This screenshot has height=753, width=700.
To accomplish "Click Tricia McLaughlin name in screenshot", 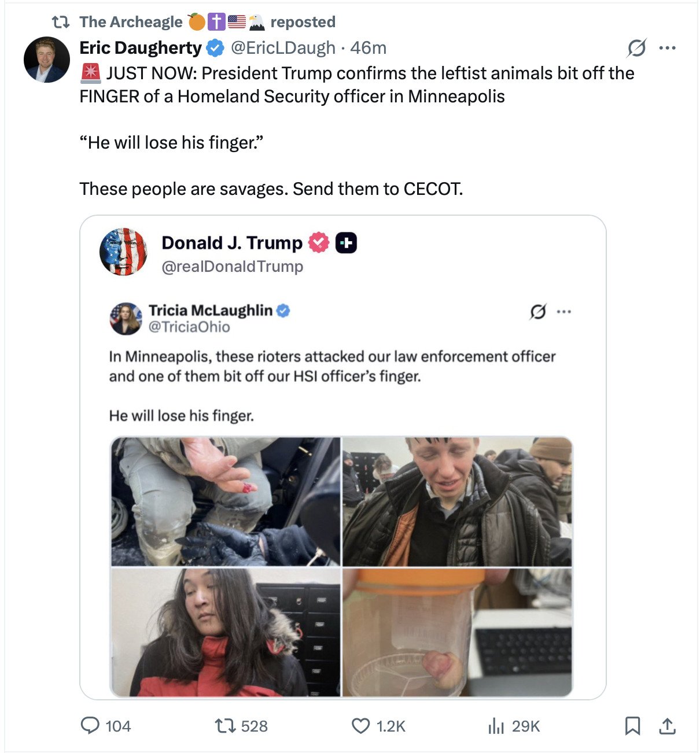I will [x=211, y=311].
